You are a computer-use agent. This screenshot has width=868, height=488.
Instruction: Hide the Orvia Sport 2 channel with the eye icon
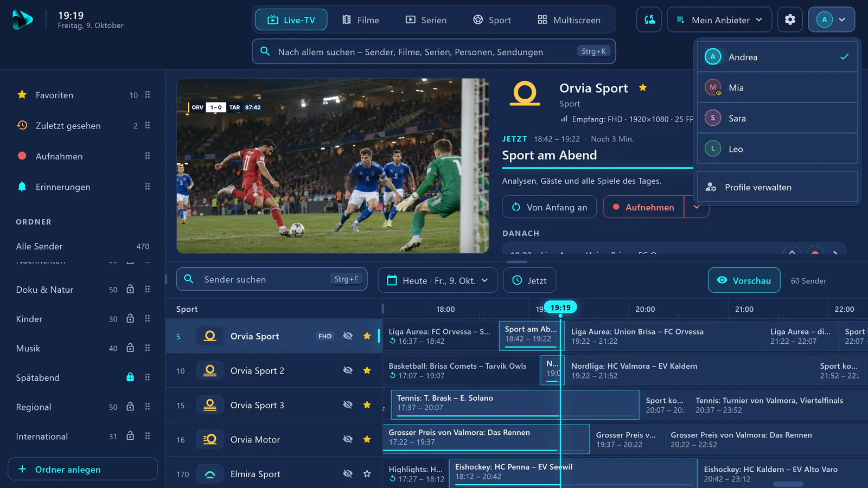pos(348,370)
